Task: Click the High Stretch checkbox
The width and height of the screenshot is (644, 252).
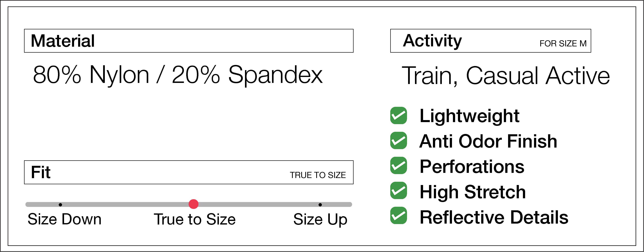Action: (x=399, y=190)
